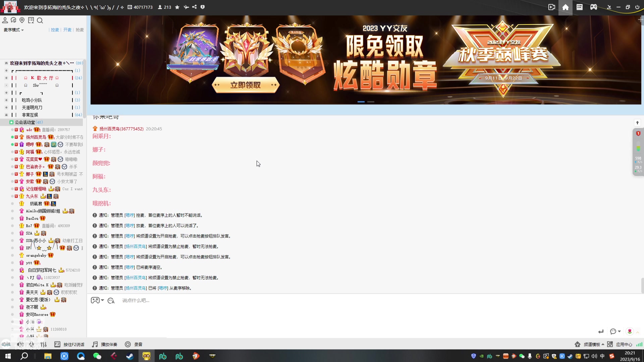Toggle 播放伴奏 accompaniment playback

[x=105, y=344]
